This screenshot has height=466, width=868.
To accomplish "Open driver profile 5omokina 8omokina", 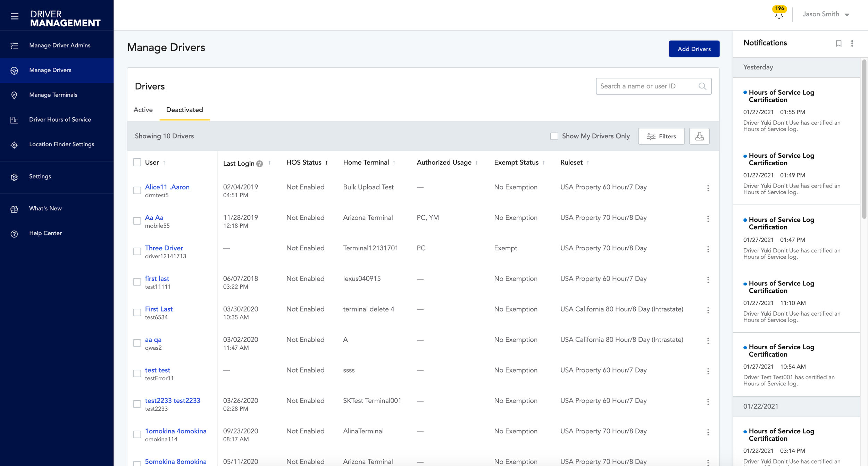I will 176,462.
